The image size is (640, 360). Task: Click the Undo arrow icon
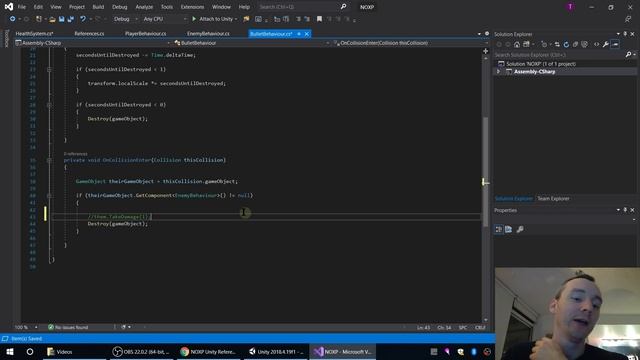tap(83, 19)
